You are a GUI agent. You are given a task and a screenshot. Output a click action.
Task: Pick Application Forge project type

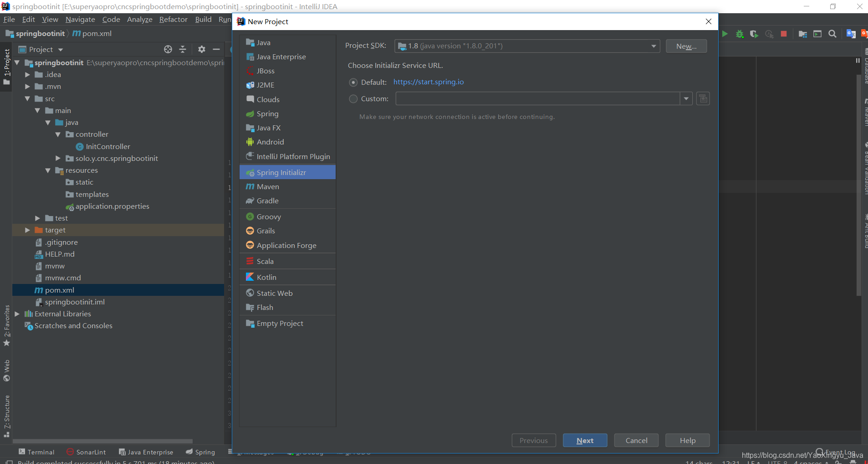pos(287,245)
